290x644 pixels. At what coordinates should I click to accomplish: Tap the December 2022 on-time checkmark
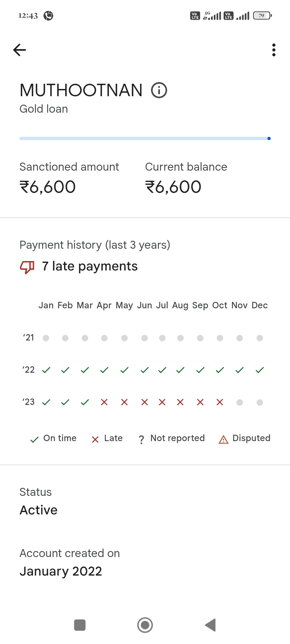(260, 370)
